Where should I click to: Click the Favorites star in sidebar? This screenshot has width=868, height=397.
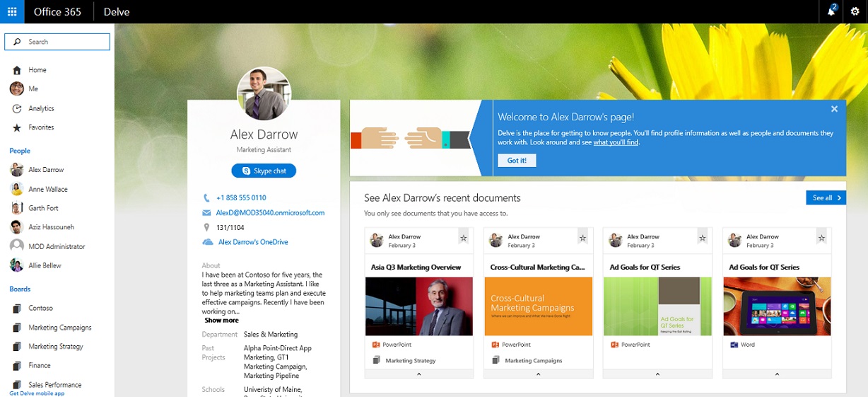point(17,127)
